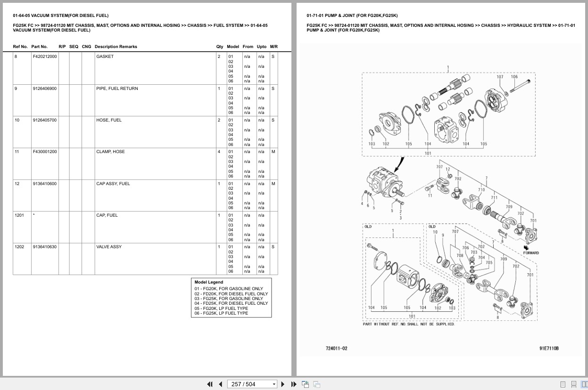Viewport: 588px width, 390px height.
Task: Go to the previous page
Action: pos(220,384)
